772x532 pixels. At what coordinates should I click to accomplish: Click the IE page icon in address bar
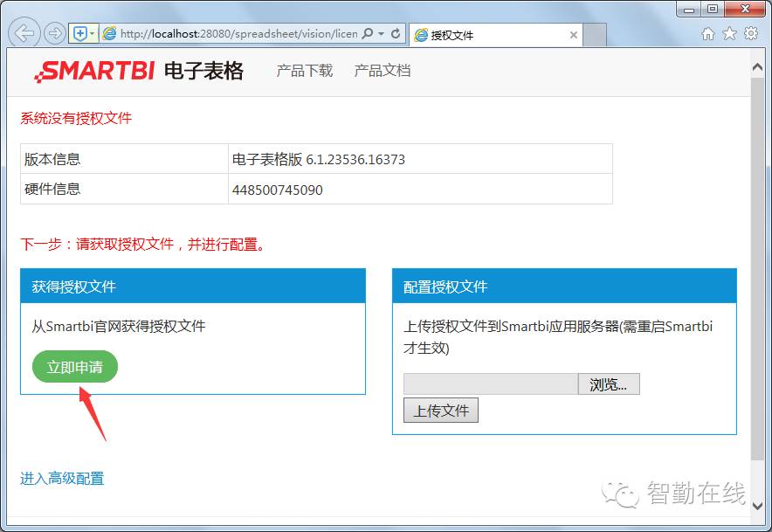point(109,33)
